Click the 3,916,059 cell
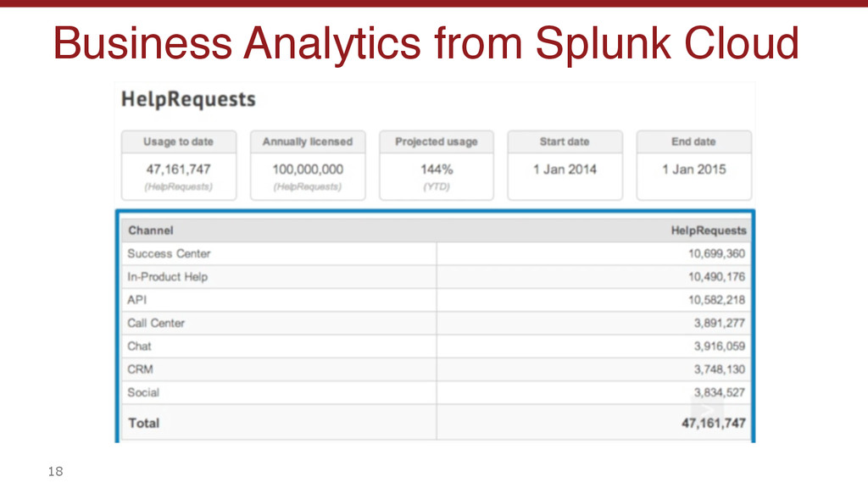This screenshot has height=488, width=868. [720, 347]
